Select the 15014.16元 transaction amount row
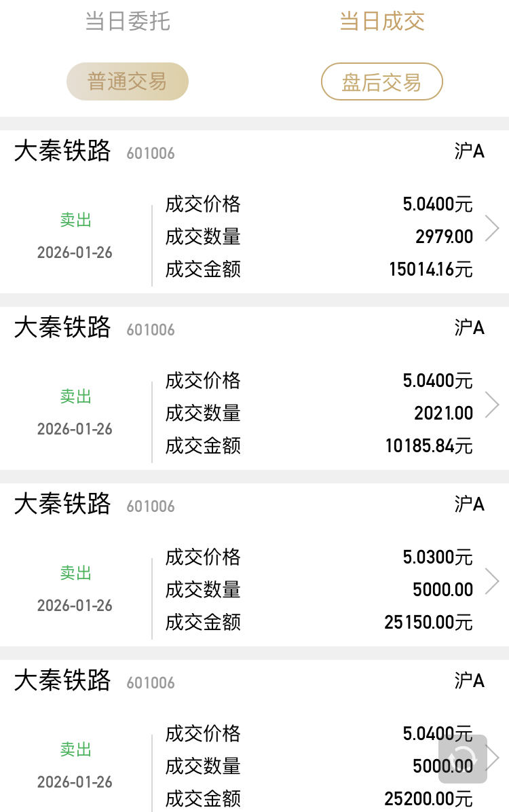 point(319,270)
